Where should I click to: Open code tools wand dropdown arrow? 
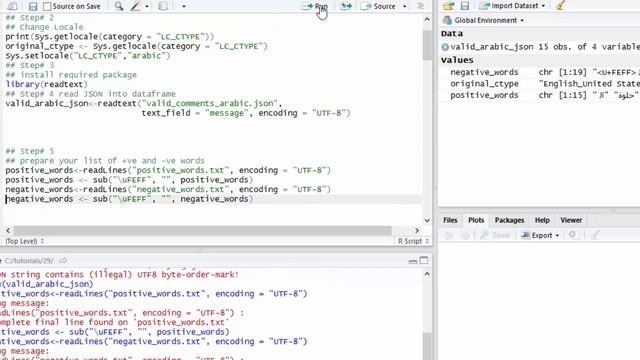point(147,7)
